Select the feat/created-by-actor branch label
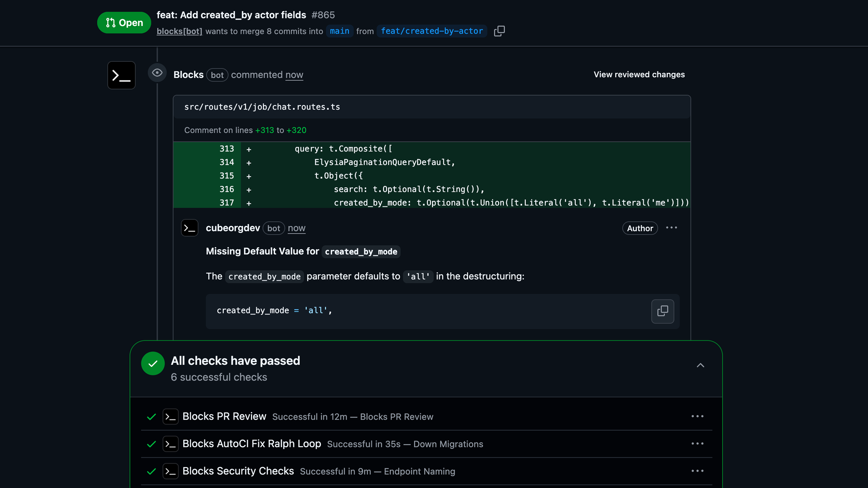 click(432, 31)
